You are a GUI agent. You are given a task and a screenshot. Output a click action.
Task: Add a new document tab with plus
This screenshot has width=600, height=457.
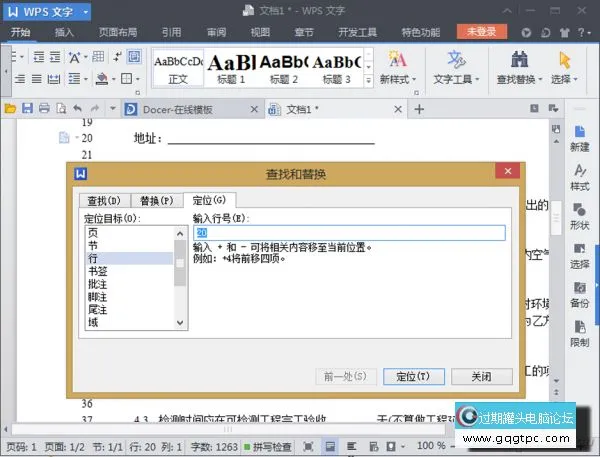pos(419,109)
